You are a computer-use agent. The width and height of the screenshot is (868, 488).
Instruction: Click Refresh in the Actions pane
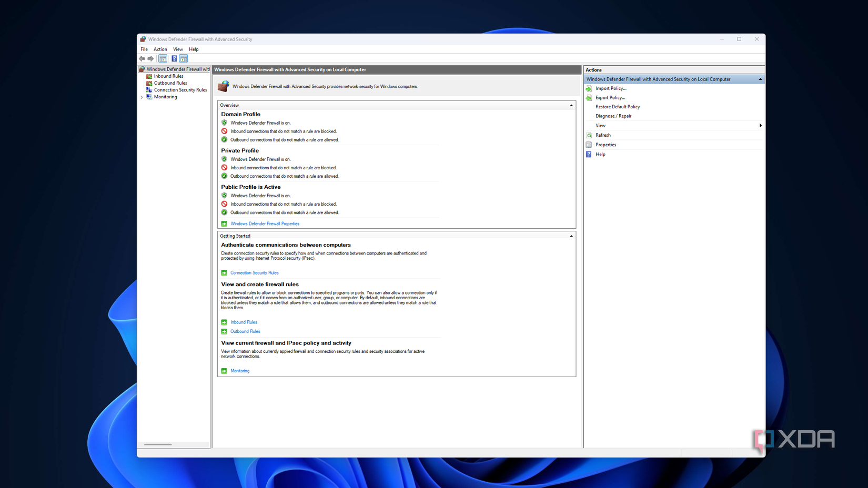pyautogui.click(x=603, y=135)
